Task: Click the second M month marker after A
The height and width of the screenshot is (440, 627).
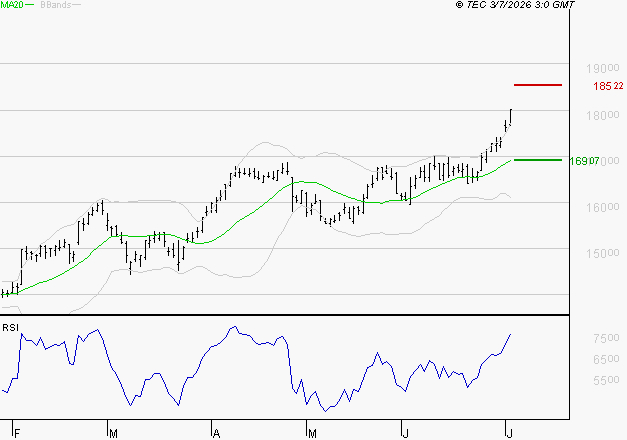Action: coord(312,433)
